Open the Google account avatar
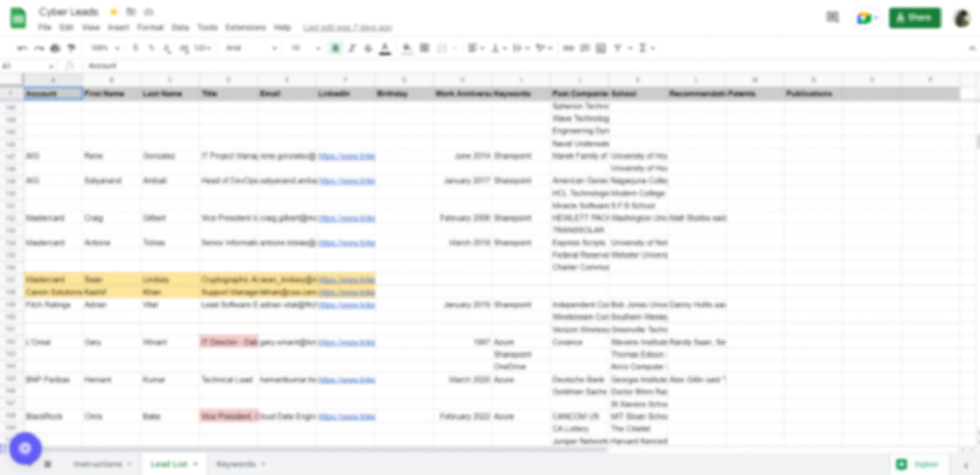 (963, 18)
